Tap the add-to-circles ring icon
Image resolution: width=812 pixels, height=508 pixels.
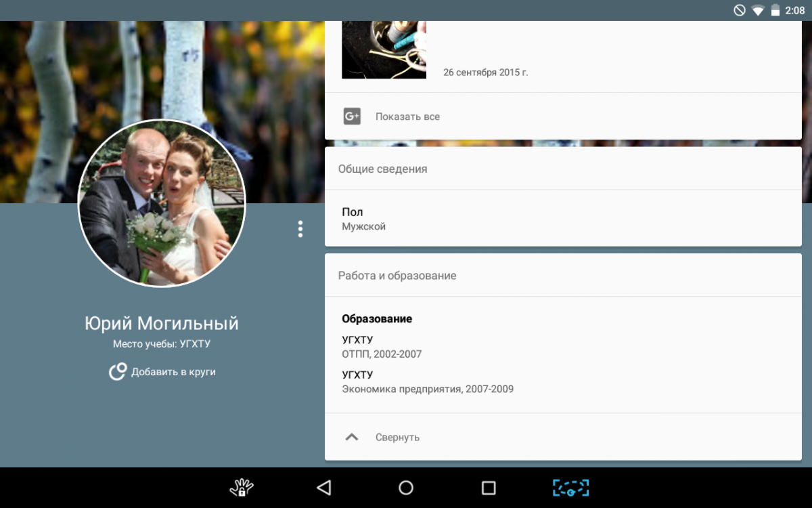[x=118, y=371]
